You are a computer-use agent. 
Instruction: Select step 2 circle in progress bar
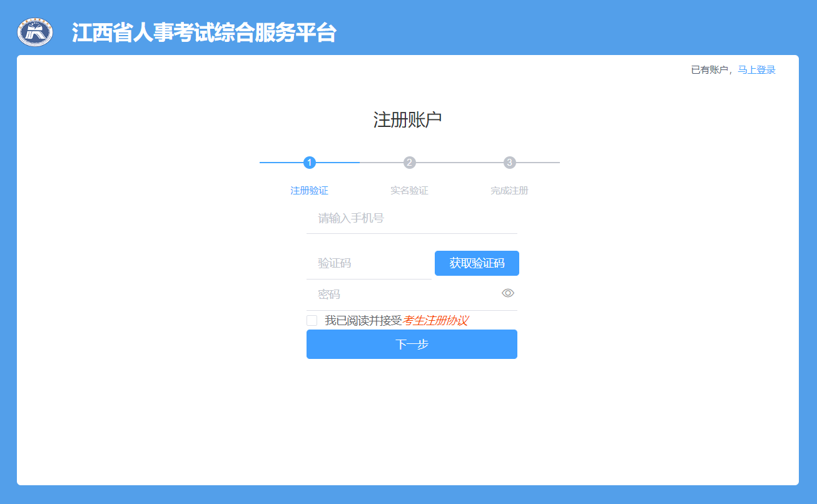(409, 163)
